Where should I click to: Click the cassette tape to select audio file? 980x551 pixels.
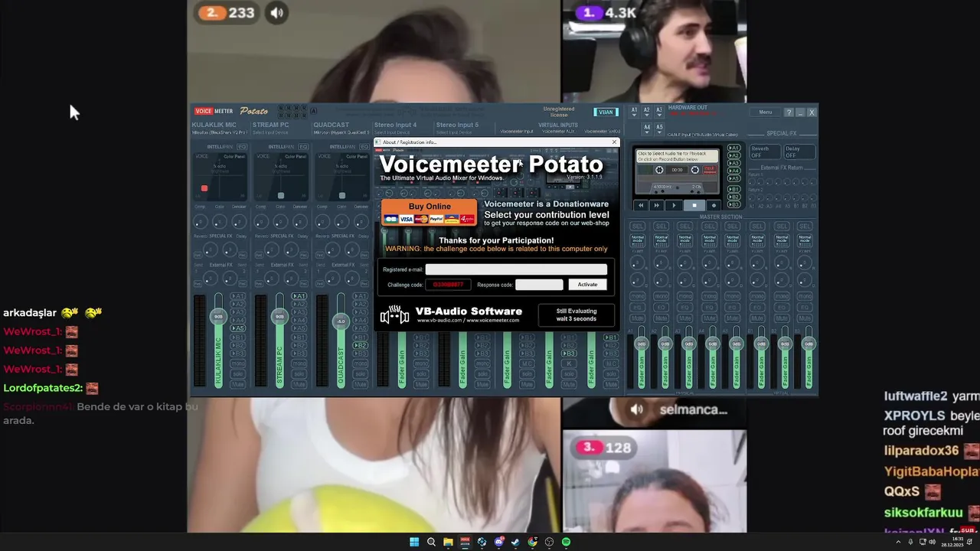[x=677, y=156]
